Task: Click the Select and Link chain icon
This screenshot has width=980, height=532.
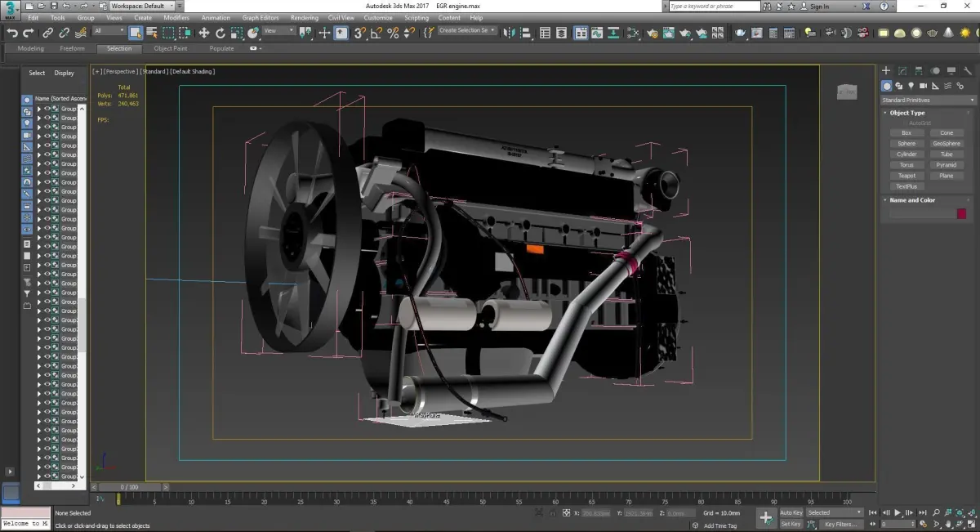Action: click(x=48, y=34)
